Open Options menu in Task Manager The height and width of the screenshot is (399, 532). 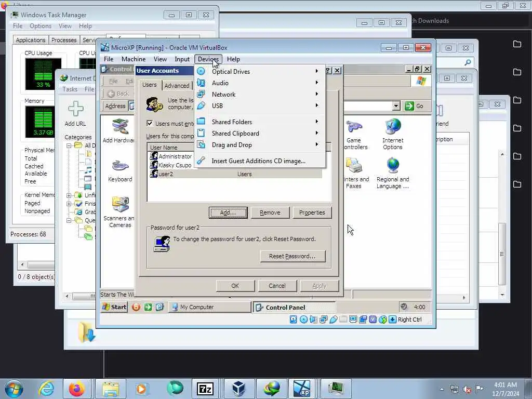click(41, 26)
